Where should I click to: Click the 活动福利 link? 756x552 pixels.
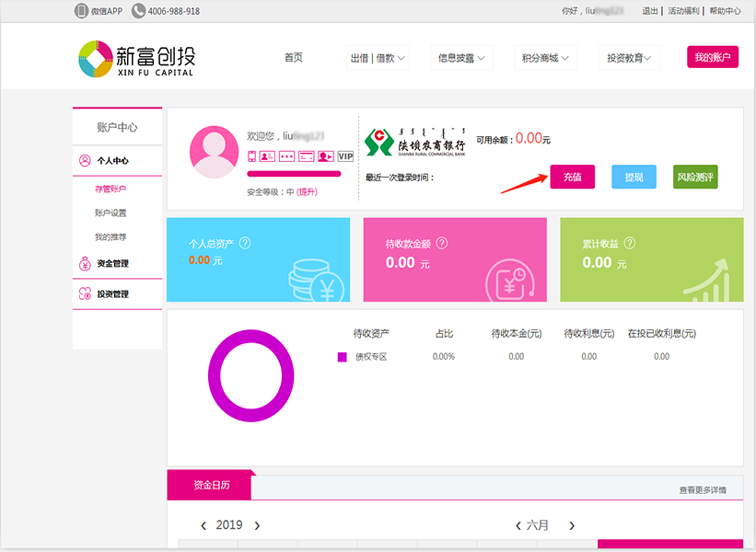tap(683, 11)
